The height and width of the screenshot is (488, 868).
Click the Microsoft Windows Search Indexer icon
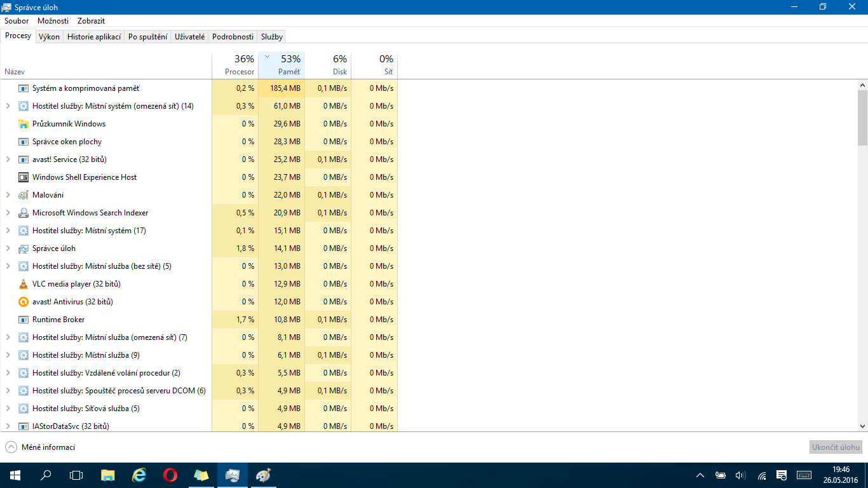[x=24, y=213]
